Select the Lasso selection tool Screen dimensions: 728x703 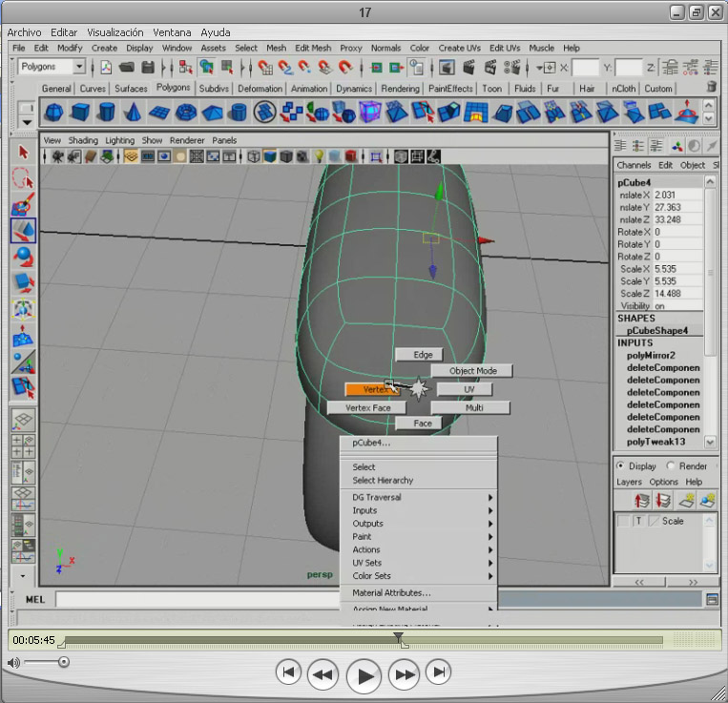click(x=23, y=178)
